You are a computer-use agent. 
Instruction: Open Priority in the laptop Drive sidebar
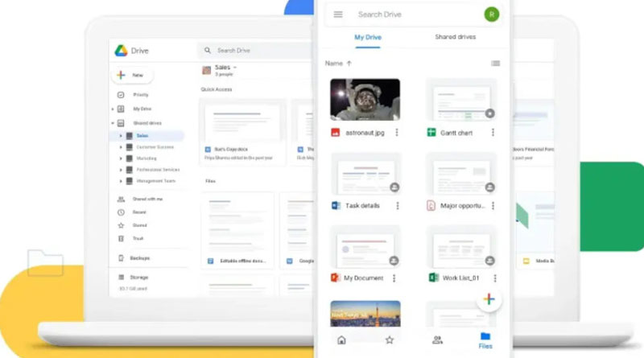(140, 95)
